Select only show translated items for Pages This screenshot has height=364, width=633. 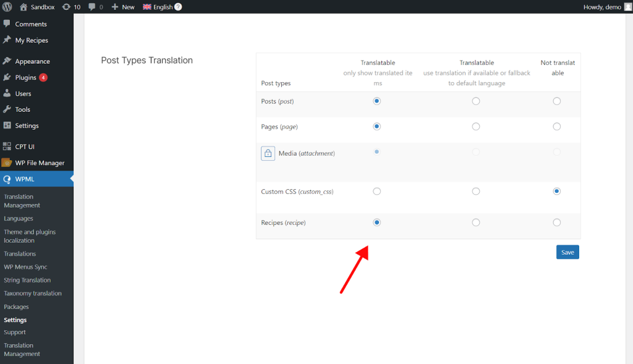point(376,126)
